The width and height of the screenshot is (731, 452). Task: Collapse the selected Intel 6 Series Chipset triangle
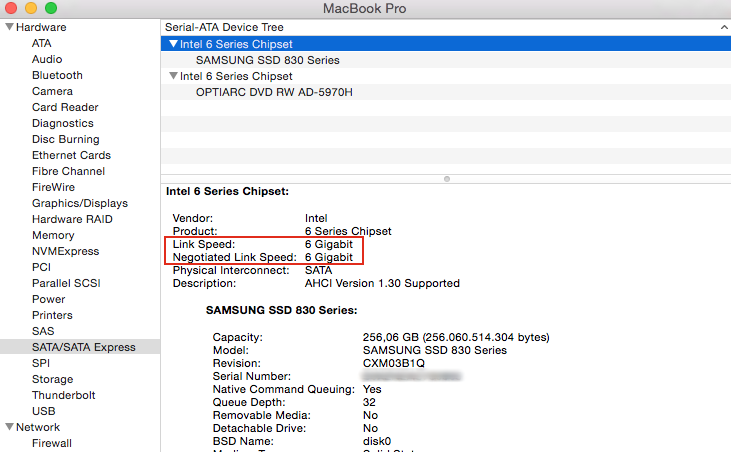pyautogui.click(x=173, y=44)
